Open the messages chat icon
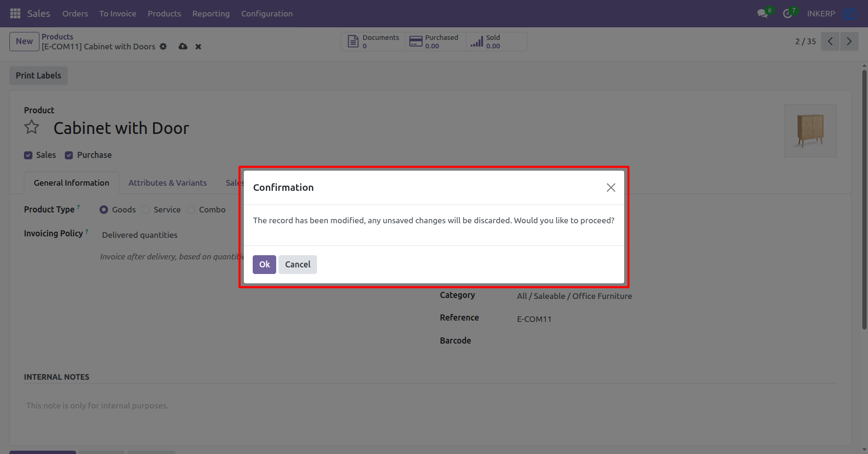Image resolution: width=868 pixels, height=454 pixels. pos(763,14)
